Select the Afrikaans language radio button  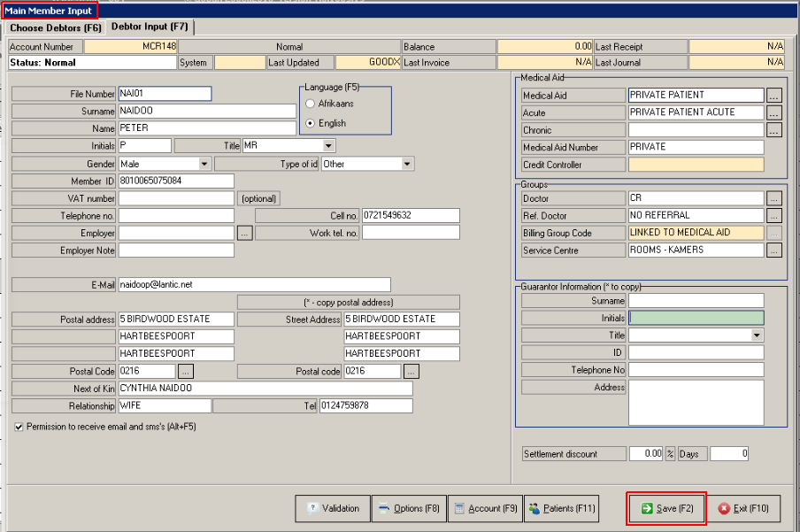pos(310,104)
